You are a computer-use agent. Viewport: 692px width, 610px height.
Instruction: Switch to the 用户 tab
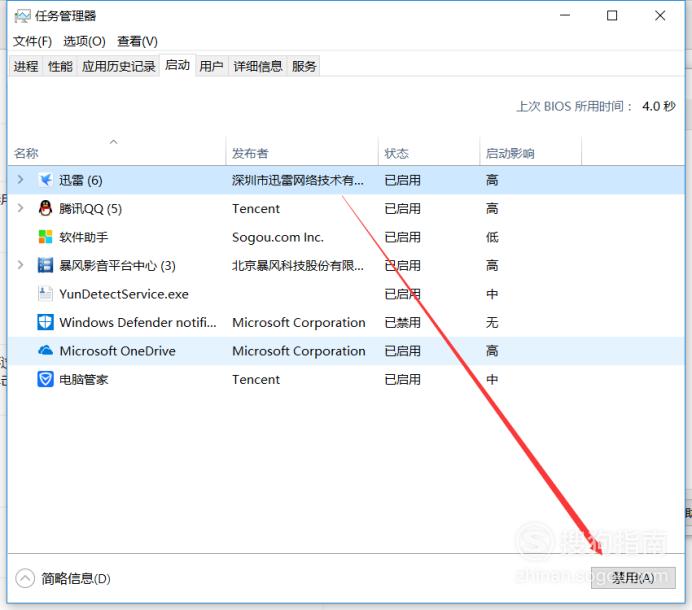pos(211,66)
